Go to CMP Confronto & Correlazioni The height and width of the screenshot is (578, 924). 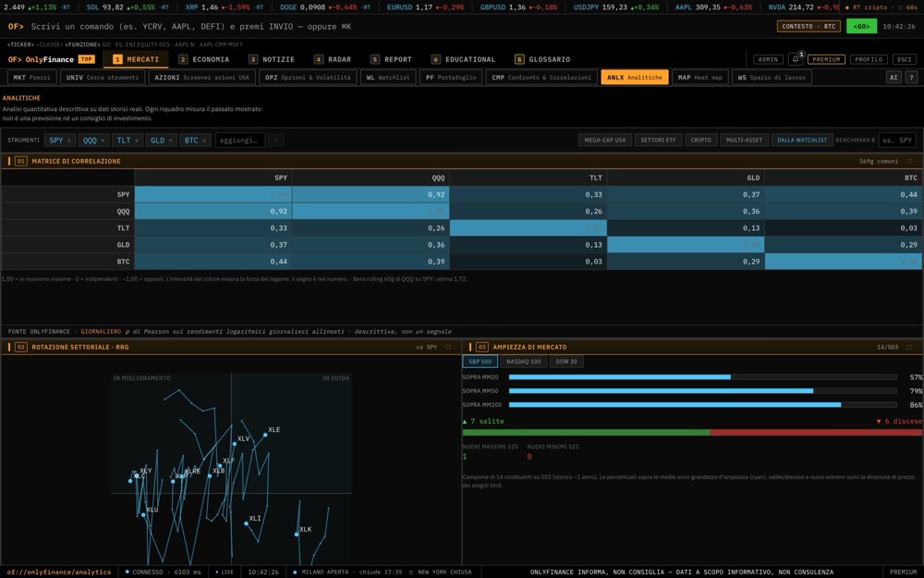pos(541,78)
